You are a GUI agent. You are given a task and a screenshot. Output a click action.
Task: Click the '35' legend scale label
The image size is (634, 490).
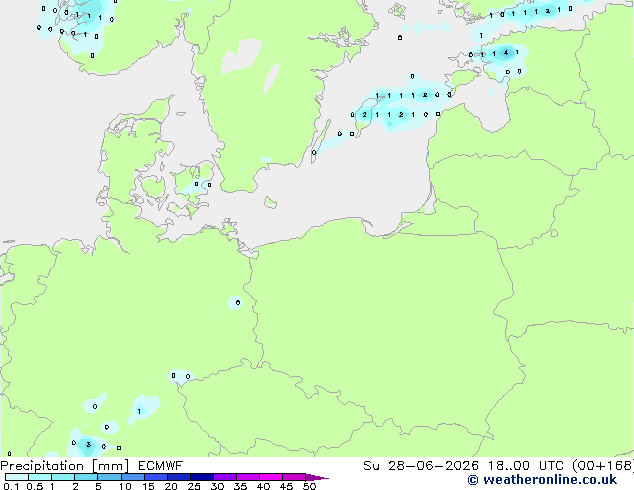pos(240,486)
